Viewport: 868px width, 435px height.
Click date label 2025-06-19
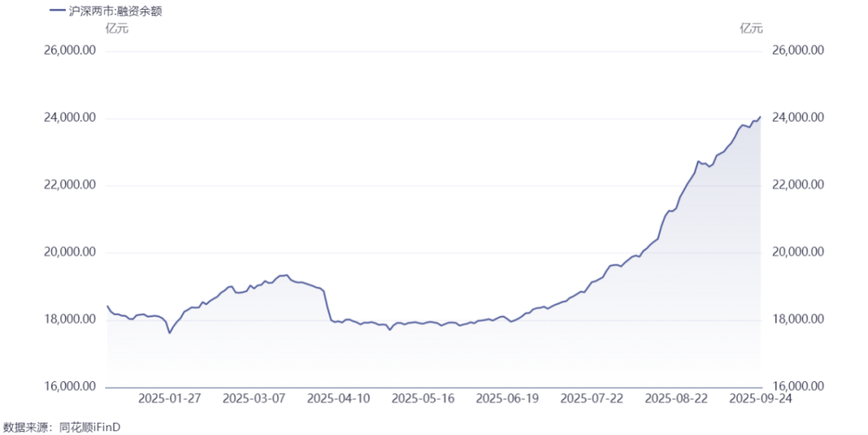tap(508, 399)
